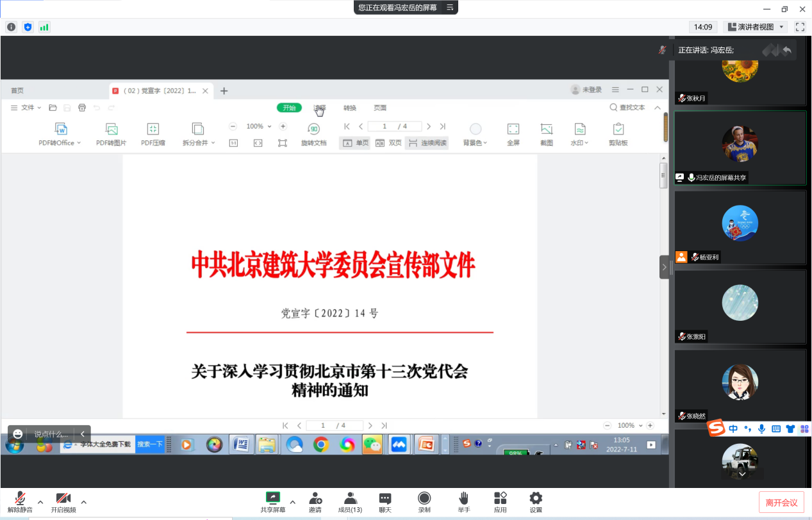Turn on camera with 开启视频
This screenshot has width=812, height=520.
[x=63, y=498]
